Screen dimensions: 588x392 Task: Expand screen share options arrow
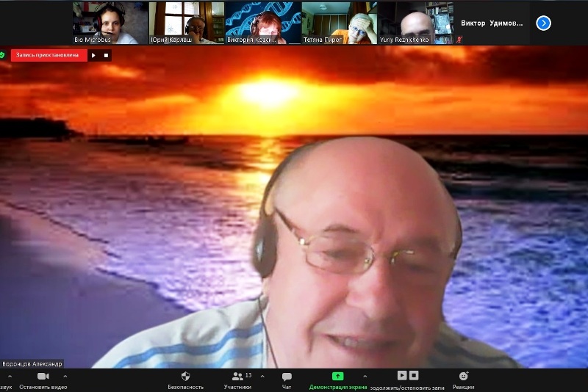pyautogui.click(x=365, y=377)
